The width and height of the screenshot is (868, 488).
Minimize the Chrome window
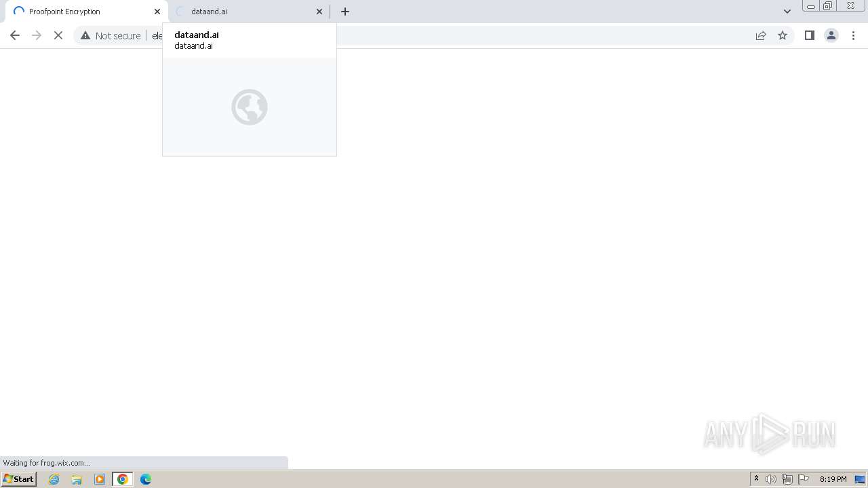(x=811, y=6)
